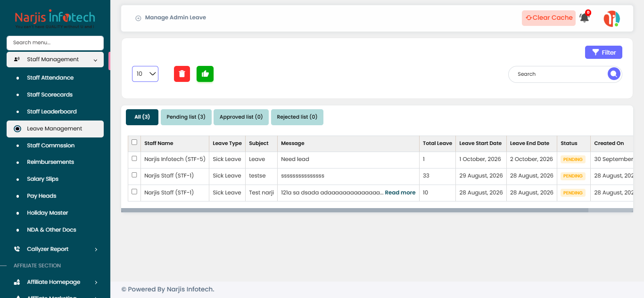Click the PENDING badge in Test narji row
This screenshot has width=644, height=298.
tap(573, 193)
